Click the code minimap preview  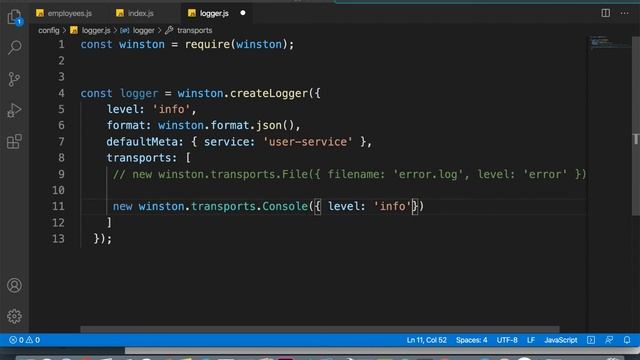point(610,42)
